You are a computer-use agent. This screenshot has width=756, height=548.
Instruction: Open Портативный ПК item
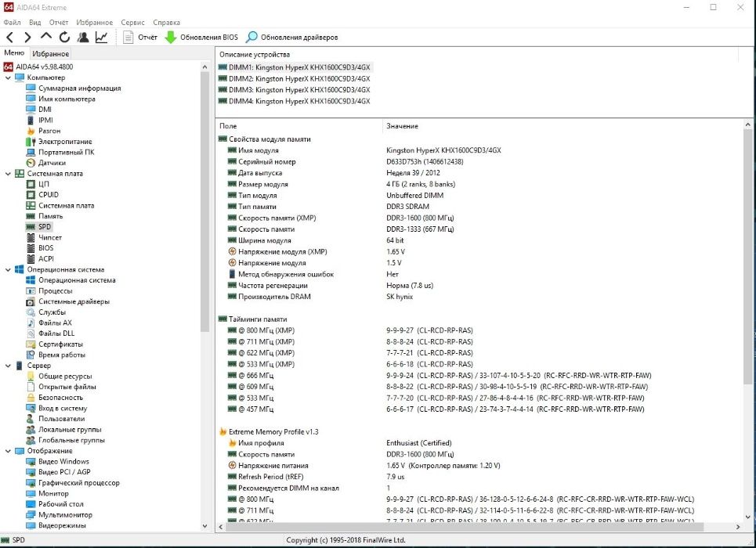pos(60,152)
